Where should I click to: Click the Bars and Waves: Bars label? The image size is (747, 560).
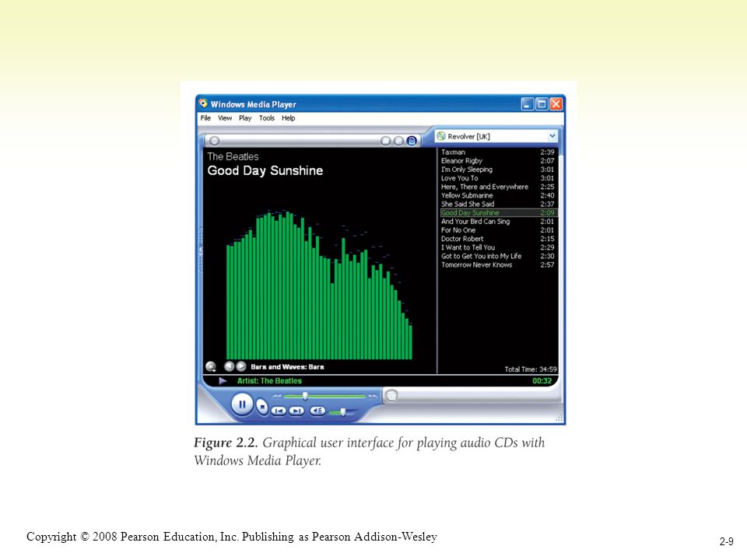click(x=287, y=366)
